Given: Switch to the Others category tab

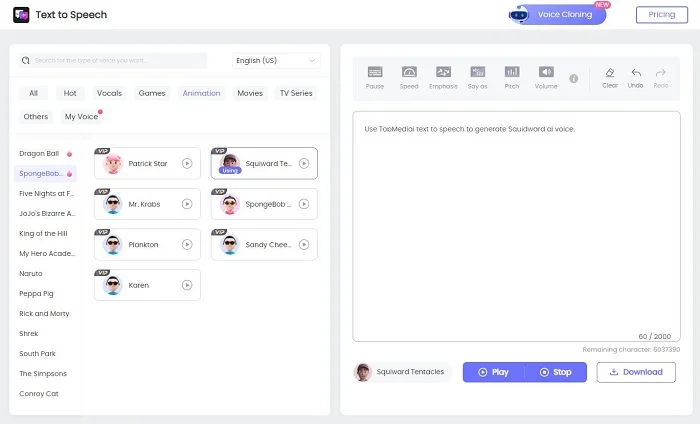Looking at the screenshot, I should (36, 116).
